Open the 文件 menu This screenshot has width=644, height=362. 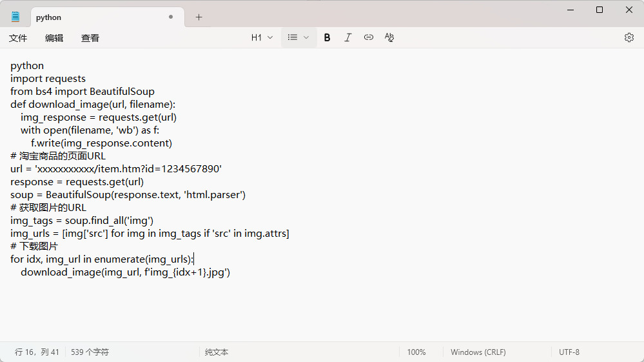(18, 38)
